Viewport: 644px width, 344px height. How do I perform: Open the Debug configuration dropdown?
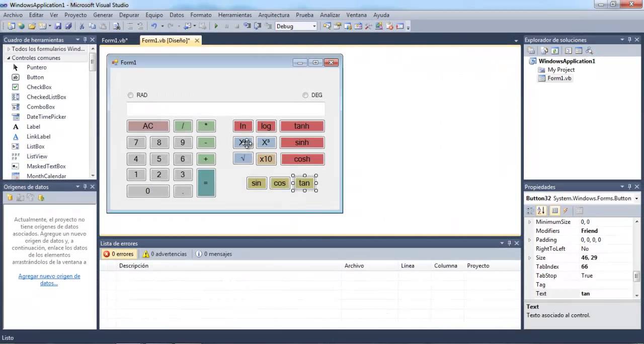click(314, 26)
